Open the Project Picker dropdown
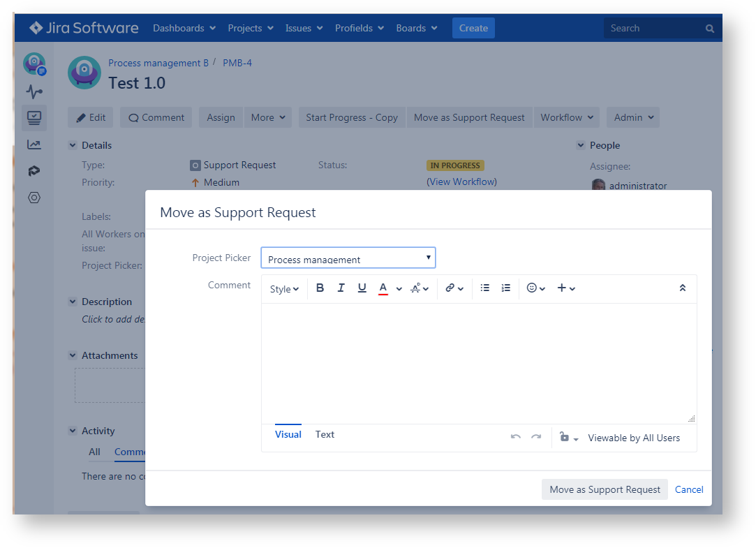Image resolution: width=756 pixels, height=548 pixels. point(348,258)
